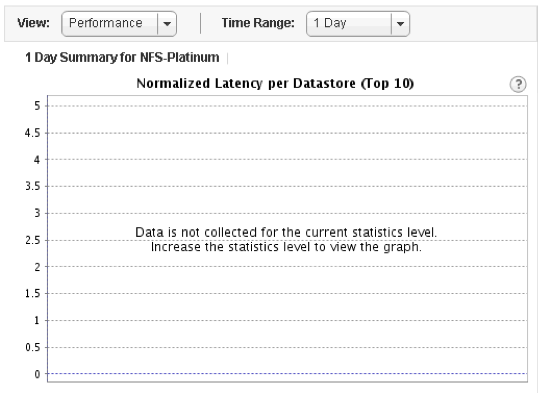Image resolution: width=538 pixels, height=393 pixels.
Task: Expand the Time Range dropdown arrow
Action: [400, 24]
